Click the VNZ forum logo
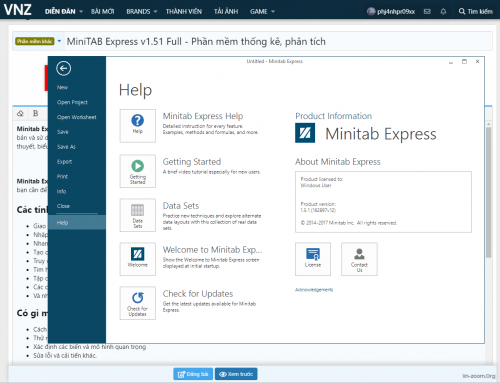The image size is (500, 383). pos(17,10)
